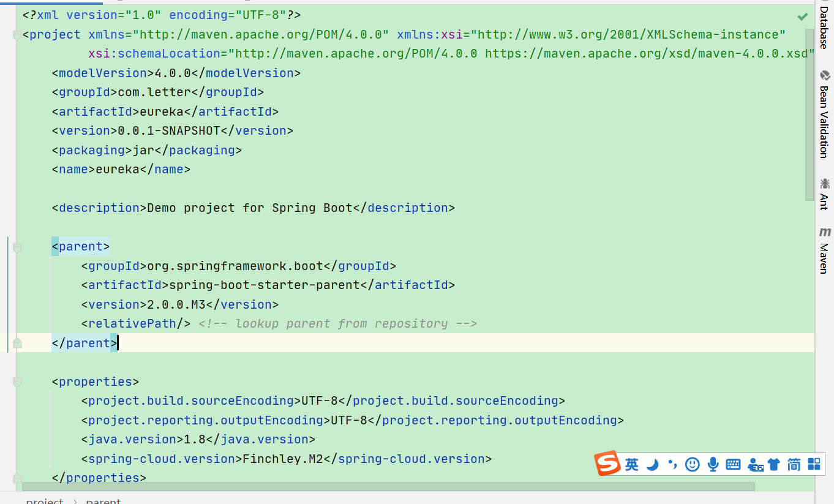Click the closing parent tag
The width and height of the screenshot is (834, 504).
click(x=85, y=343)
